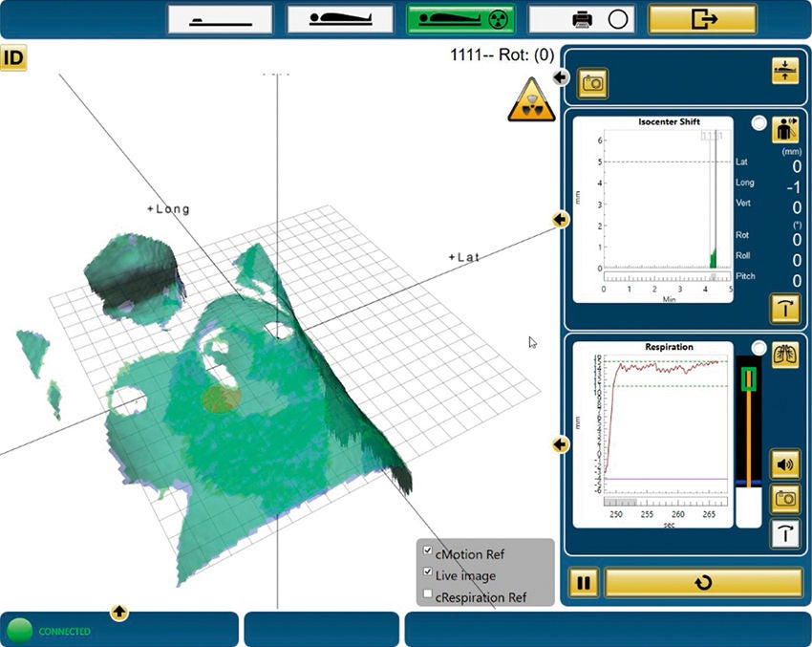Screen dimensions: 812x647
Task: Expand the bottom status bar arrow
Action: pyautogui.click(x=119, y=613)
